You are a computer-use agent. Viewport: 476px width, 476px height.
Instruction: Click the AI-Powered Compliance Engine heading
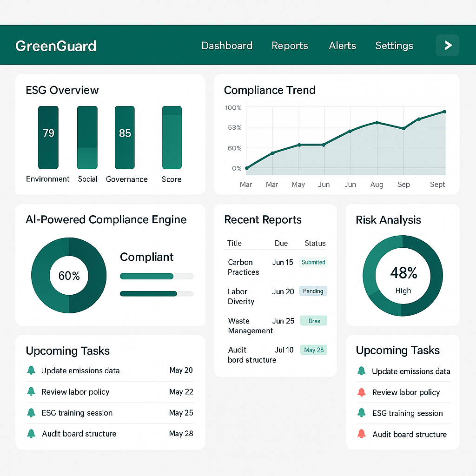pyautogui.click(x=106, y=219)
